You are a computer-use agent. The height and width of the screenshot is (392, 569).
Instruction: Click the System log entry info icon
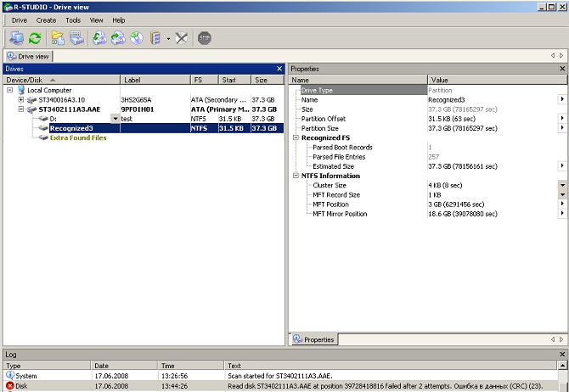(x=10, y=376)
